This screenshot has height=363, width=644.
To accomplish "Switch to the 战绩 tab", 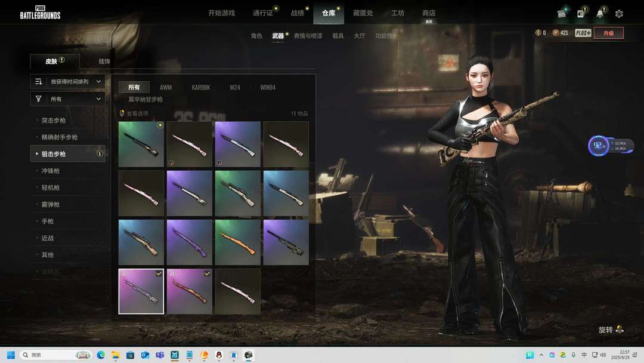I will (298, 13).
